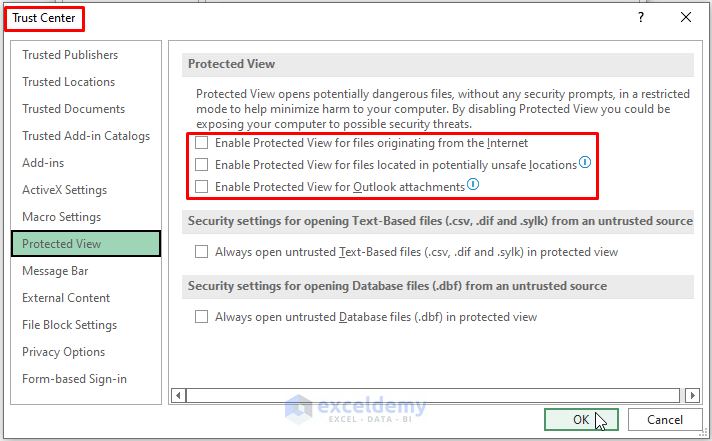712x441 pixels.
Task: Go to Trusted Locations settings
Action: click(69, 82)
